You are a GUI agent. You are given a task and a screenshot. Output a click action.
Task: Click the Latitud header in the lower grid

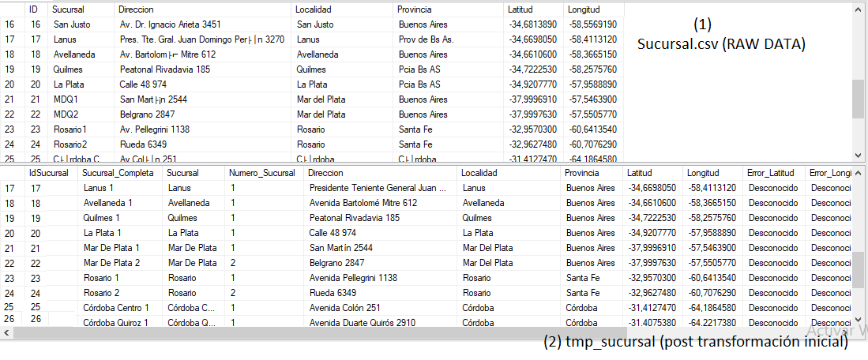(x=652, y=173)
